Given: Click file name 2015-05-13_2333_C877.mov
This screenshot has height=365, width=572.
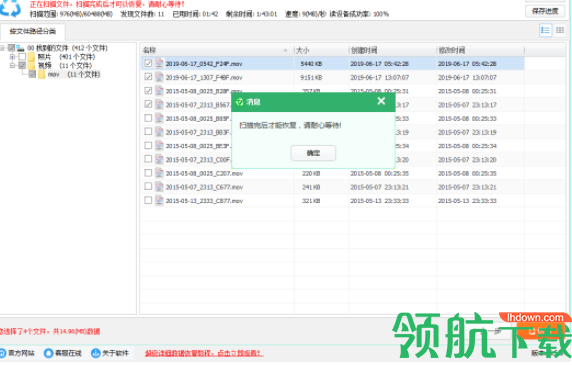Looking at the screenshot, I should point(204,201).
